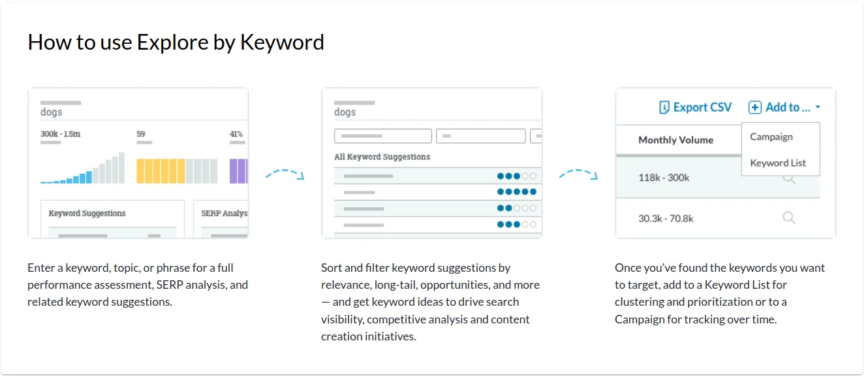Click the first dashed curved arrow
This screenshot has width=868, height=392.
point(285,174)
